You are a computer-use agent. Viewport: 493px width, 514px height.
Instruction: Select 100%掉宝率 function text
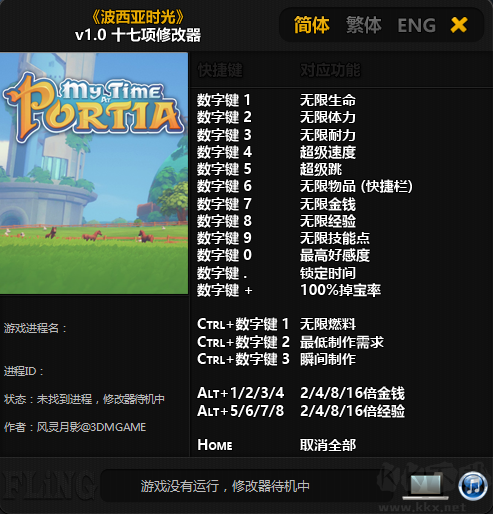point(340,290)
